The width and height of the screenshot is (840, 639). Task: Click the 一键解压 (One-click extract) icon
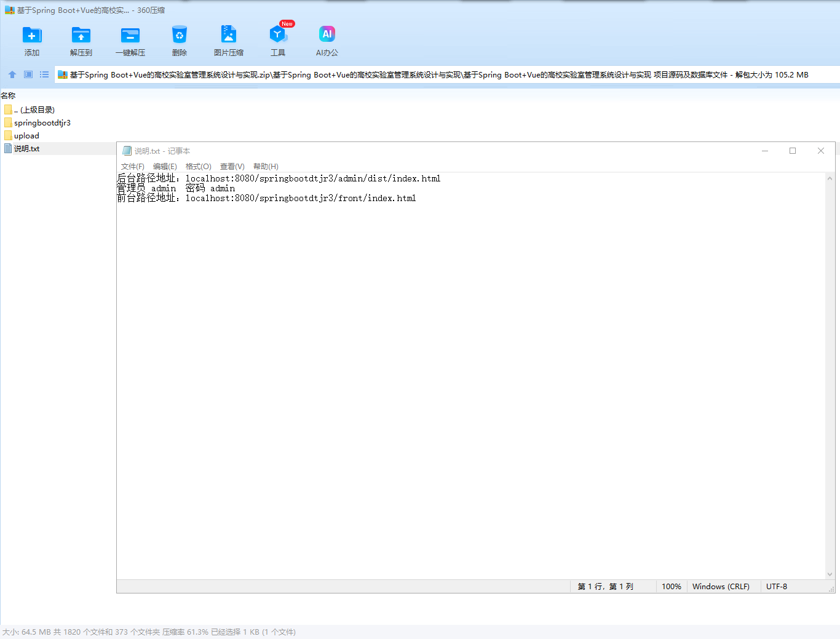pos(130,35)
